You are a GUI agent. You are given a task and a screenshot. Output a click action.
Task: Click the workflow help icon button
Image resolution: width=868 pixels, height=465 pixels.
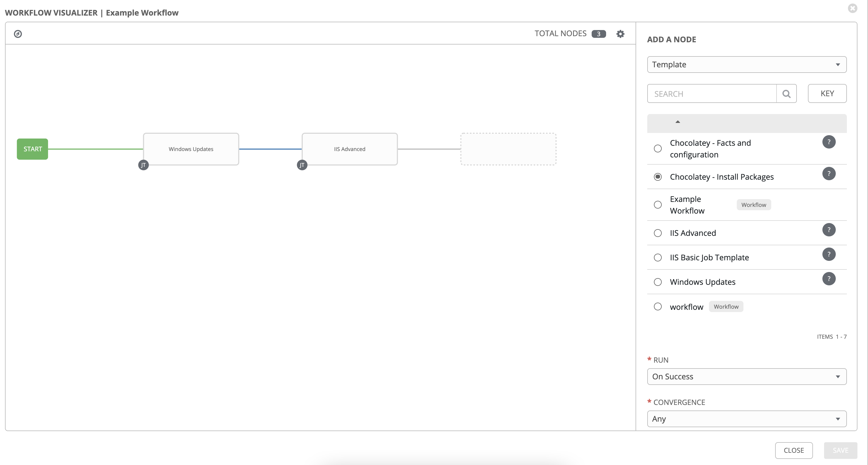(x=18, y=33)
